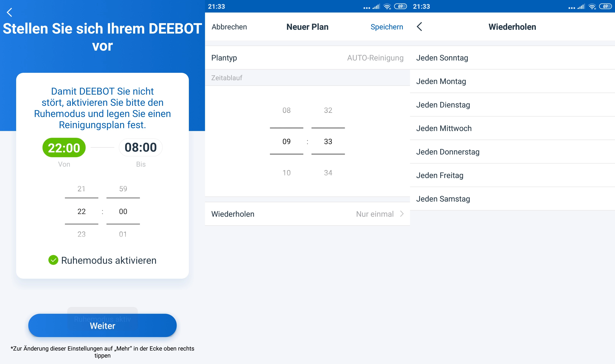615x364 pixels.
Task: Go back from the Wiederholen screen
Action: click(x=419, y=27)
